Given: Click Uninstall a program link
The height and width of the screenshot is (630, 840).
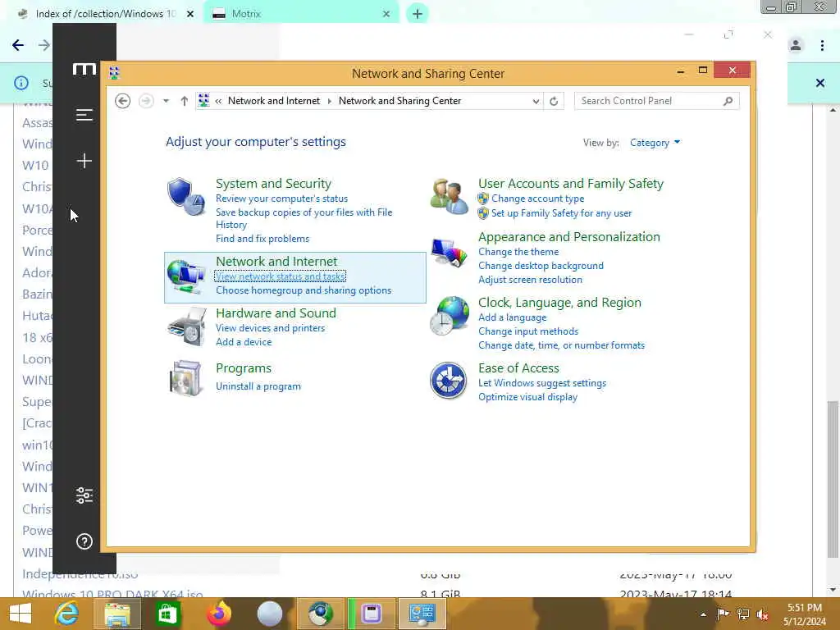Looking at the screenshot, I should click(258, 386).
